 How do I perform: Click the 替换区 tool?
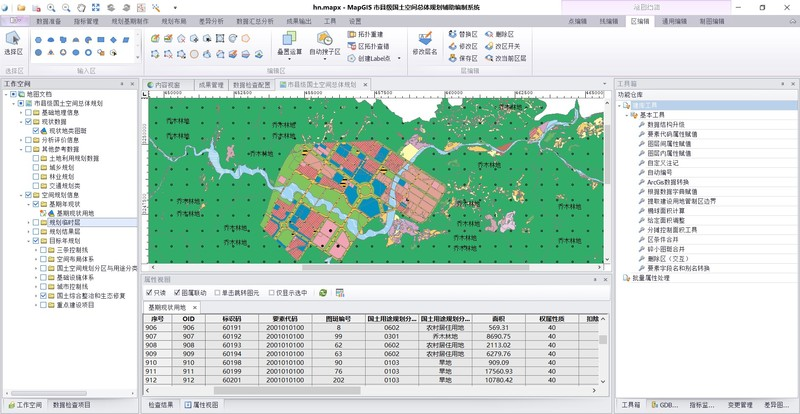pyautogui.click(x=463, y=34)
